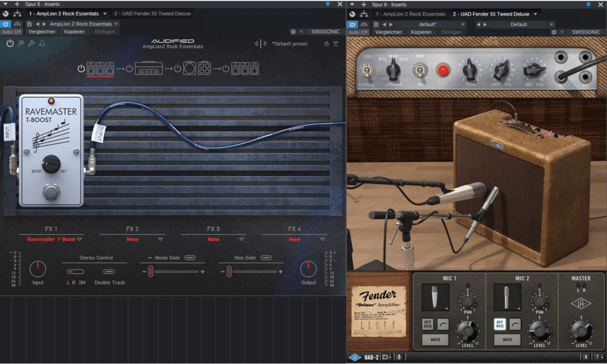The image size is (607, 364).
Task: Open left window plugin settings gear
Action: (293, 32)
